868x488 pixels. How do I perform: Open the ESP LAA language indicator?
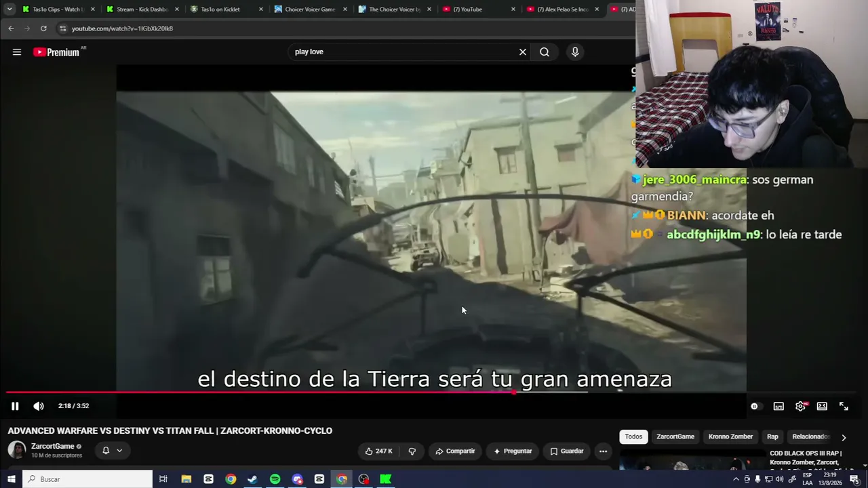click(x=807, y=479)
